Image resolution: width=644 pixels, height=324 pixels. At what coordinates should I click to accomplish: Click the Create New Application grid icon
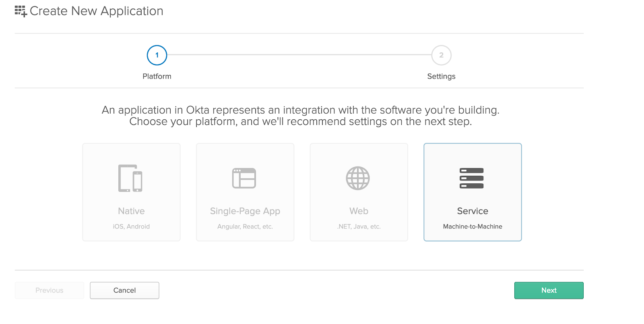click(x=21, y=11)
